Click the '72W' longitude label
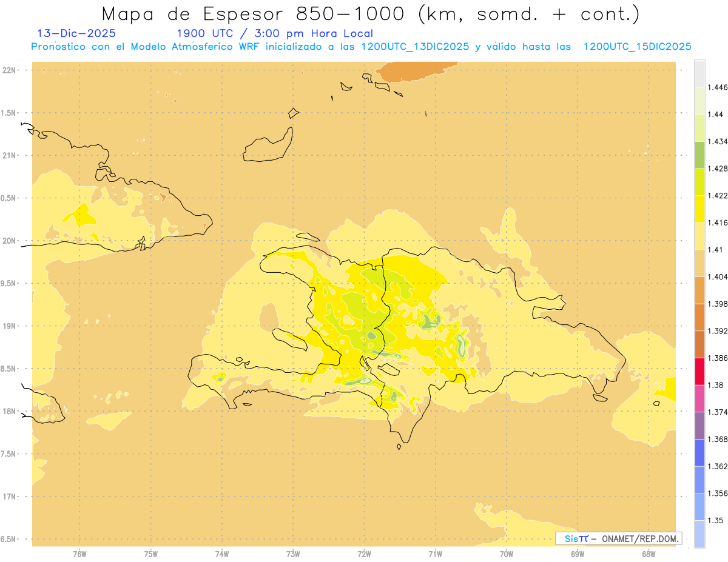 click(x=364, y=554)
